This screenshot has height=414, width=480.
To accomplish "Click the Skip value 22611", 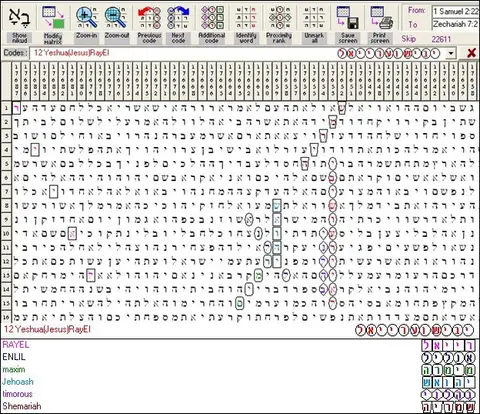I will coord(441,39).
